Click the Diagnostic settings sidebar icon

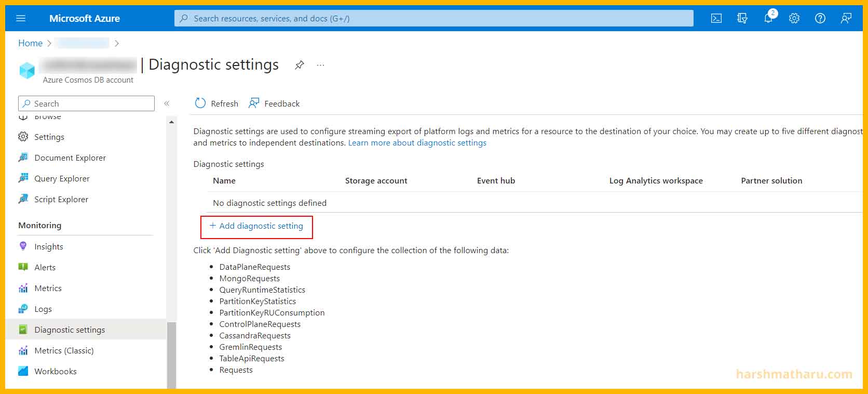click(x=23, y=330)
